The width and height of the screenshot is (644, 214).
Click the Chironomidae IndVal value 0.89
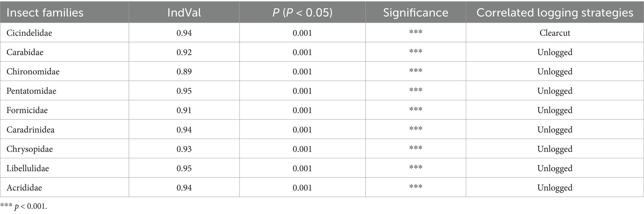point(184,72)
